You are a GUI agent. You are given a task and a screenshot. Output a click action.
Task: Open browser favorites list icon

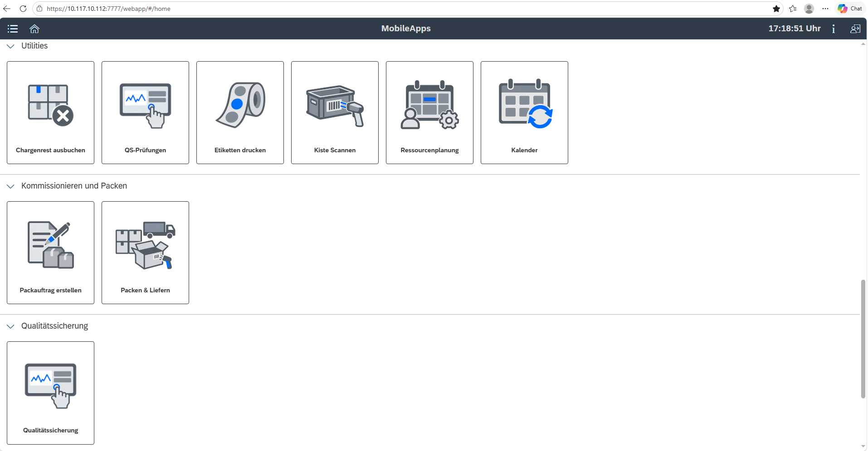793,9
